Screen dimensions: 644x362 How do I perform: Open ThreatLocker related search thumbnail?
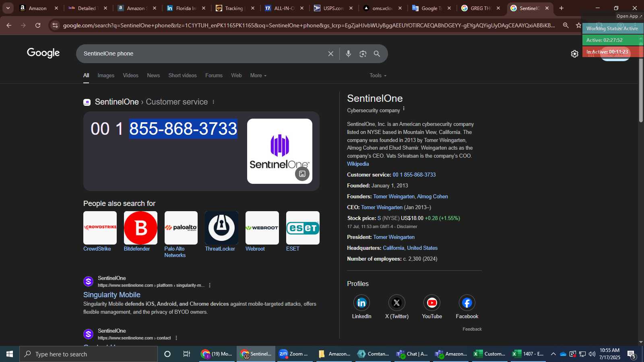[221, 228]
